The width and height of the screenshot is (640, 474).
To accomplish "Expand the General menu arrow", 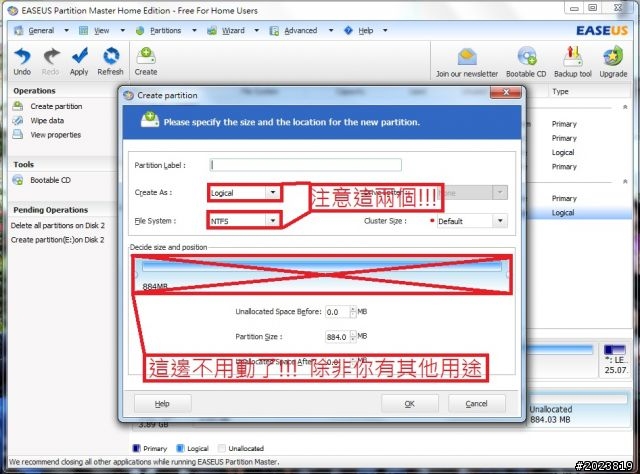I will click(67, 31).
